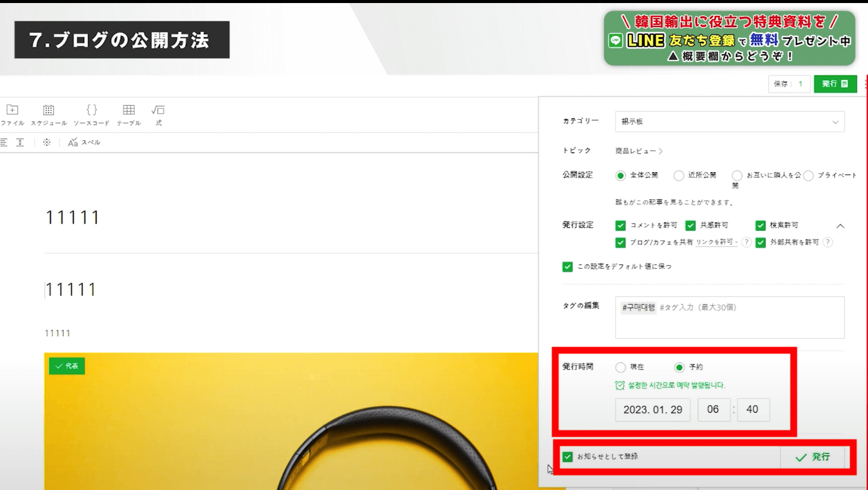
Task: Click the text alignment icon
Action: point(4,142)
